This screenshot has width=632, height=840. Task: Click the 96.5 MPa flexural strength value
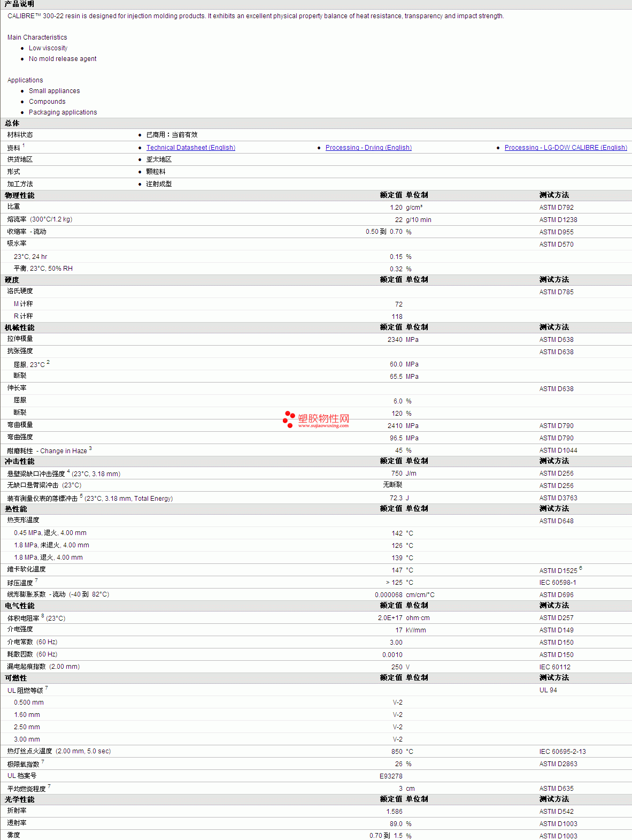click(x=404, y=438)
